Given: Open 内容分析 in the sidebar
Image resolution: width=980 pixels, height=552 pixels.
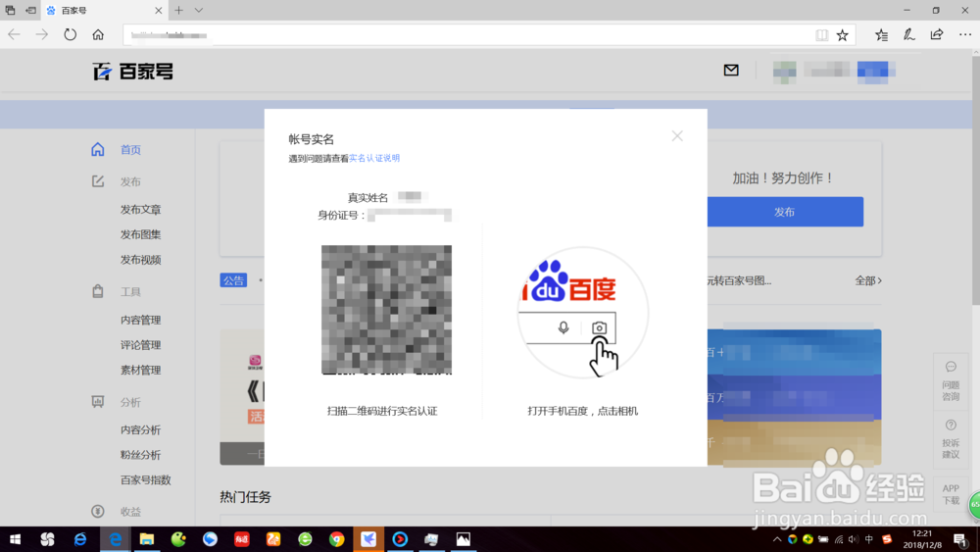Looking at the screenshot, I should (x=140, y=430).
